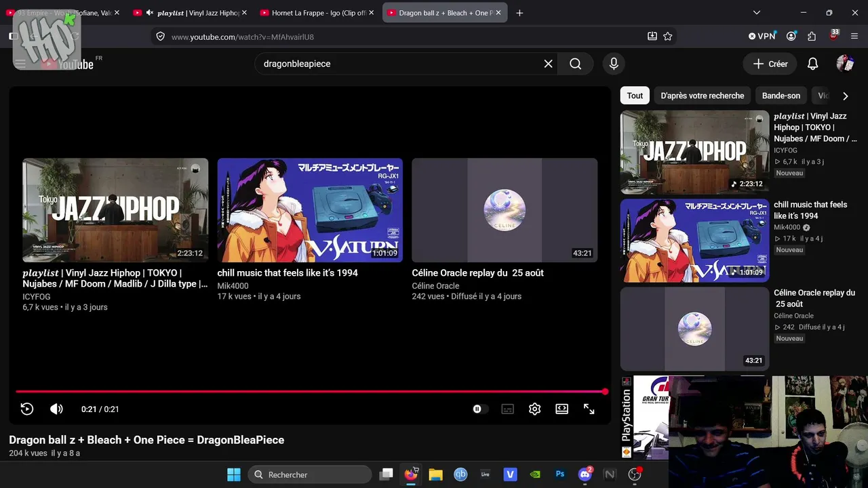Open Task View on the taskbar
868x488 pixels.
pos(387,474)
